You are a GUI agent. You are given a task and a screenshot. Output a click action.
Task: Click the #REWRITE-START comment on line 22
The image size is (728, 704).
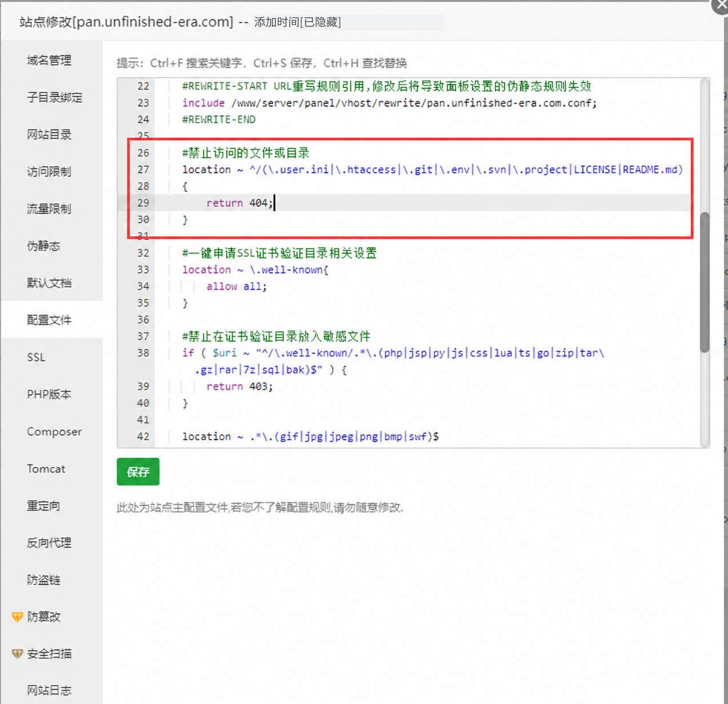coord(387,86)
